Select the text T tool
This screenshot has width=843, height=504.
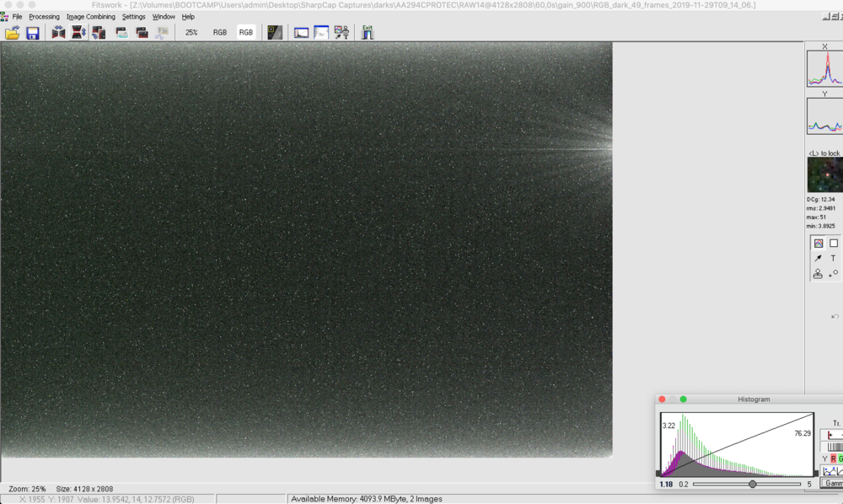pyautogui.click(x=834, y=259)
